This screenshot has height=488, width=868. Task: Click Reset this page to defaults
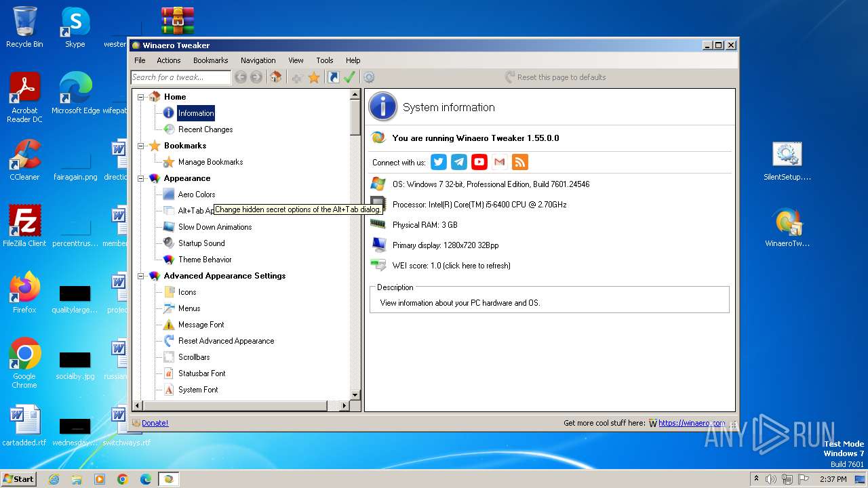pyautogui.click(x=555, y=77)
